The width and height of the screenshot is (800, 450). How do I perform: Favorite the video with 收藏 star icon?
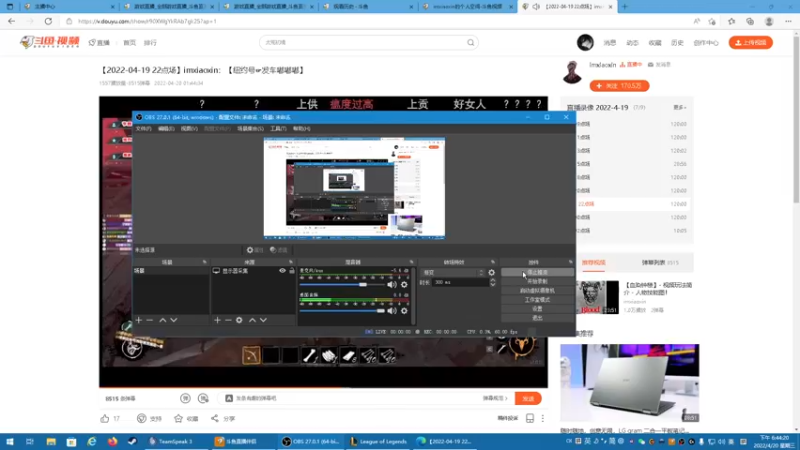(x=178, y=418)
